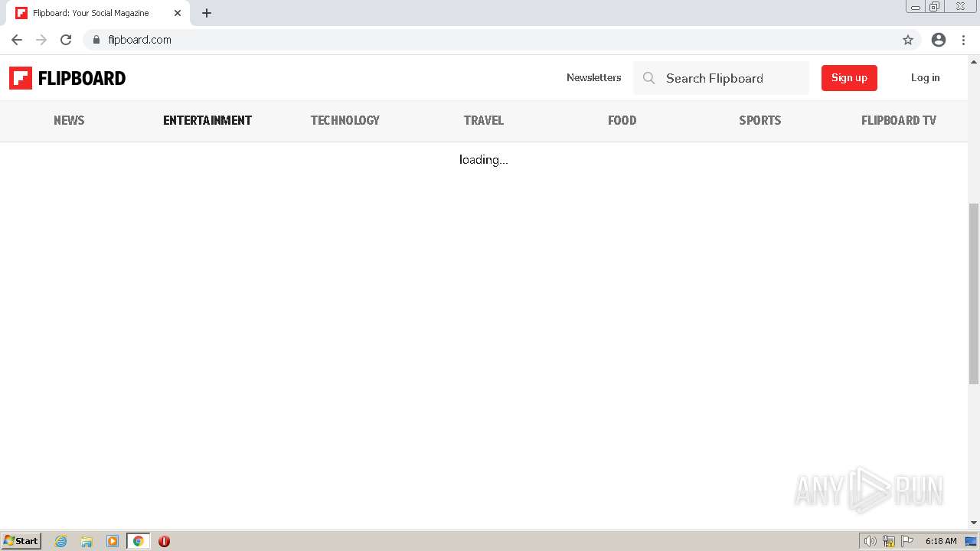Bookmark this page with the star icon
This screenshot has width=980, height=551.
(x=908, y=40)
